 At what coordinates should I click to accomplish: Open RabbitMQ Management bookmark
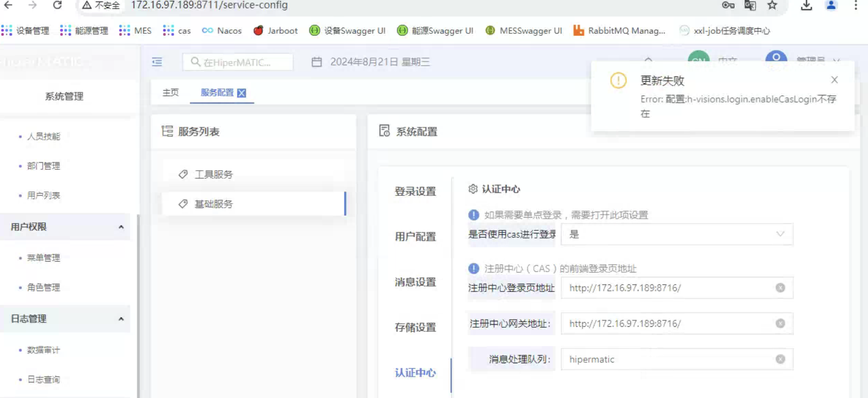[619, 31]
